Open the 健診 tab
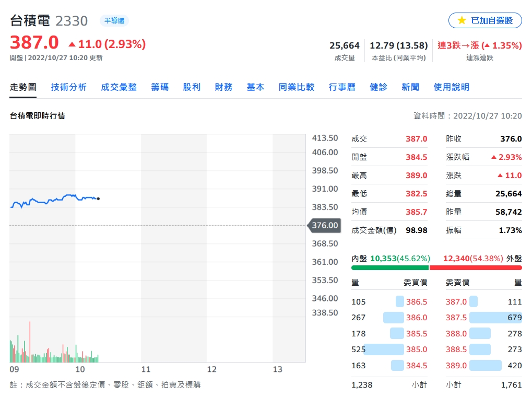Viewport: 532px width, 397px height. pyautogui.click(x=379, y=87)
